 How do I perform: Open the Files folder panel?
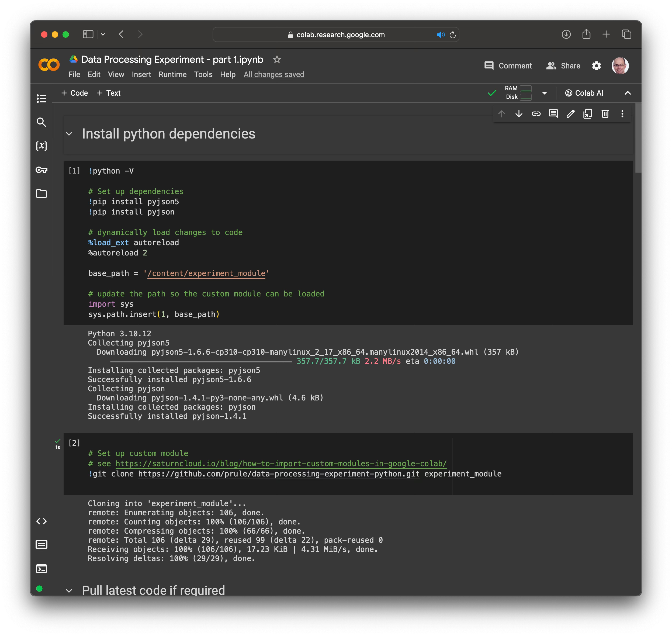tap(41, 193)
